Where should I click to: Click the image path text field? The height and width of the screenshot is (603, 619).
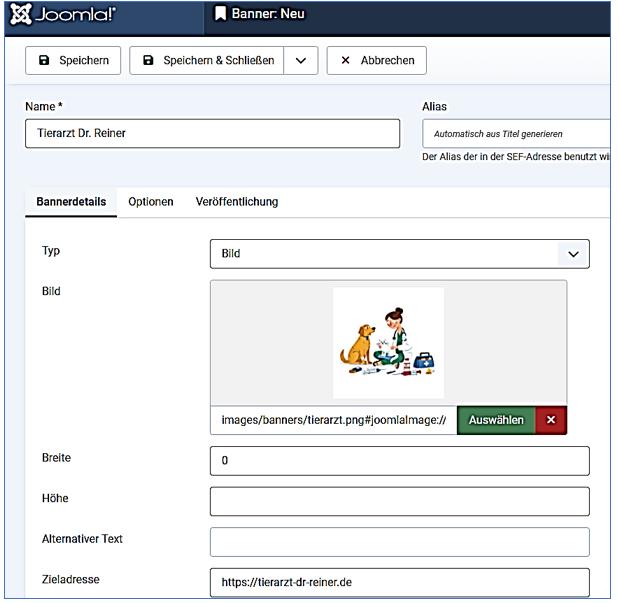click(x=333, y=420)
